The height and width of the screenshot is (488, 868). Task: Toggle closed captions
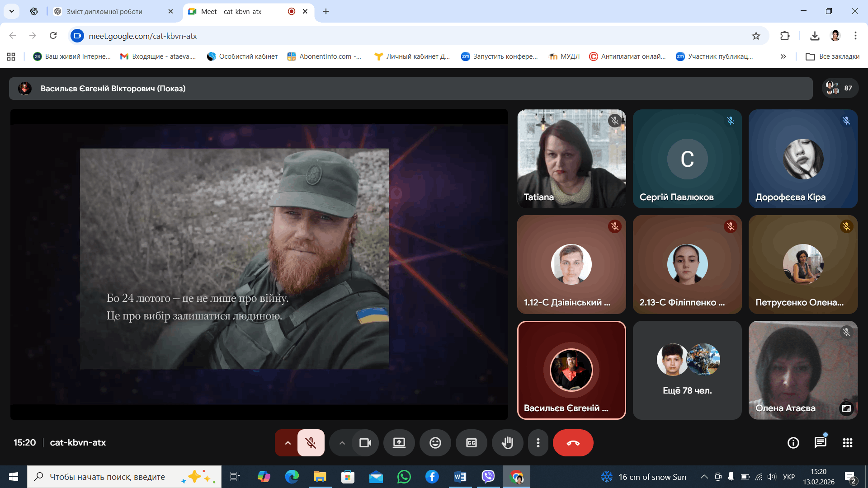pyautogui.click(x=471, y=443)
